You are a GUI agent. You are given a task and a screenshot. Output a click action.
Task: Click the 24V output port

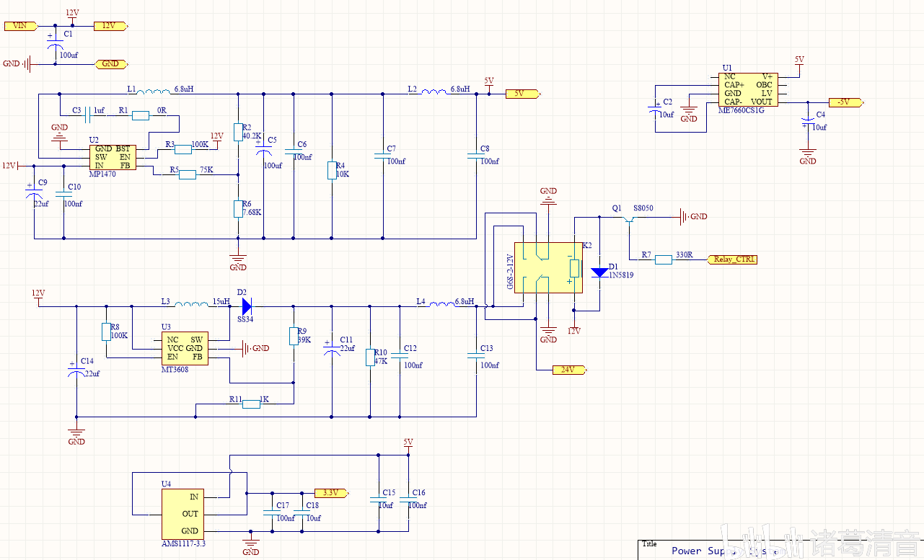(x=570, y=370)
